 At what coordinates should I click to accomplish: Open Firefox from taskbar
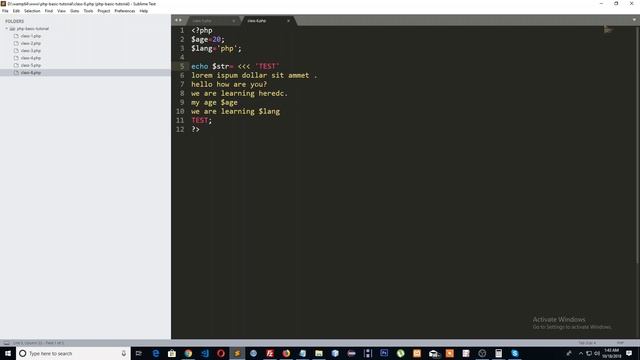click(286, 353)
